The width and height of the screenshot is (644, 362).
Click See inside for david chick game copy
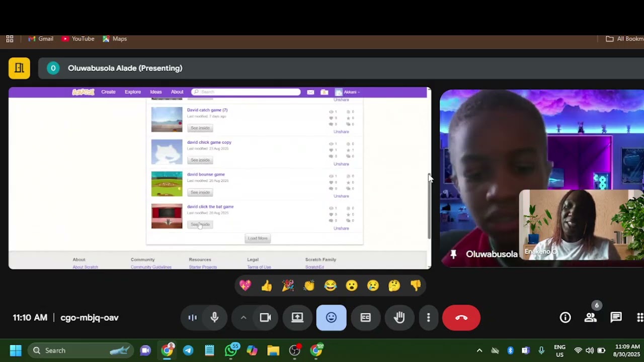[x=200, y=160]
